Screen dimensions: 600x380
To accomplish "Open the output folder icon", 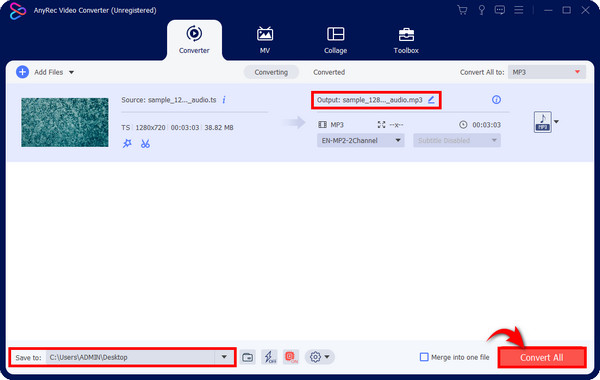I will [x=248, y=357].
